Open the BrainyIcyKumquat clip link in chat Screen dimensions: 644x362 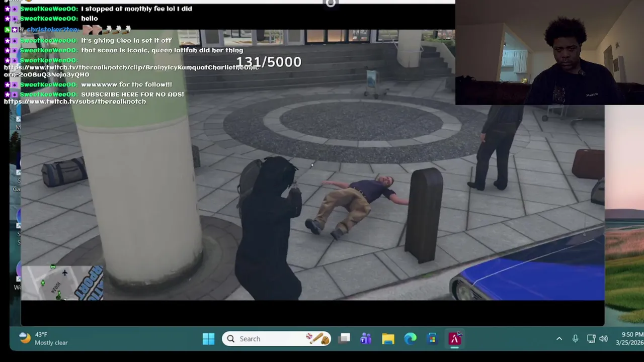(x=131, y=71)
